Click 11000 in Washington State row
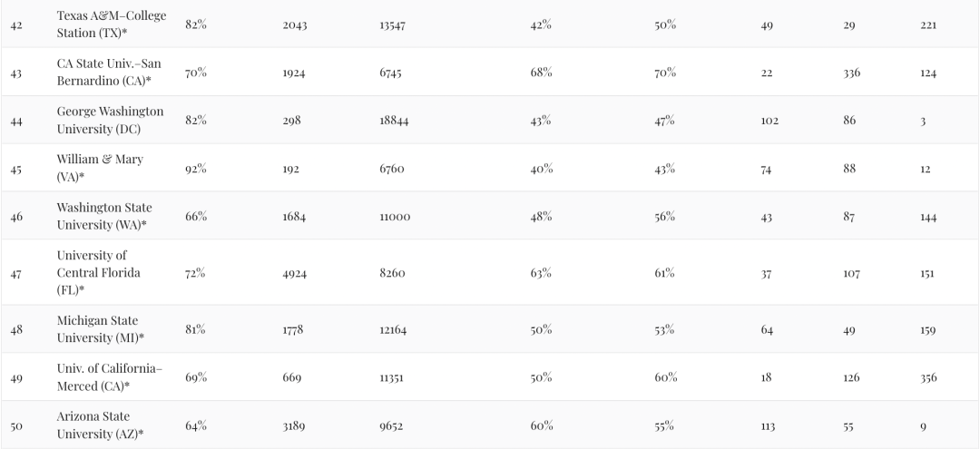980x449 pixels. pyautogui.click(x=395, y=217)
